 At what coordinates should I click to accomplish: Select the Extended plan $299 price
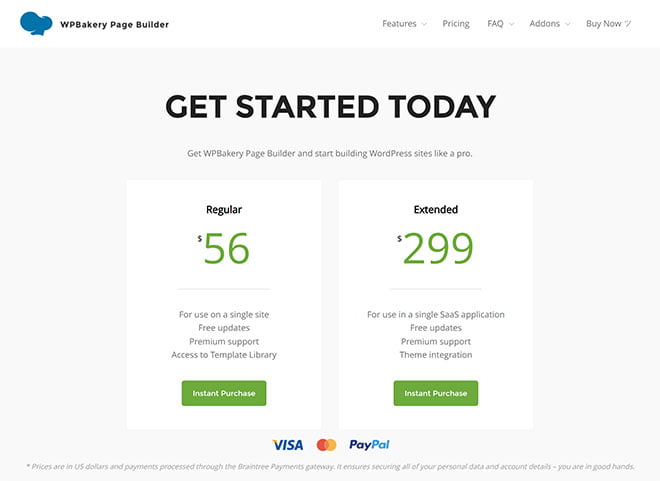436,248
